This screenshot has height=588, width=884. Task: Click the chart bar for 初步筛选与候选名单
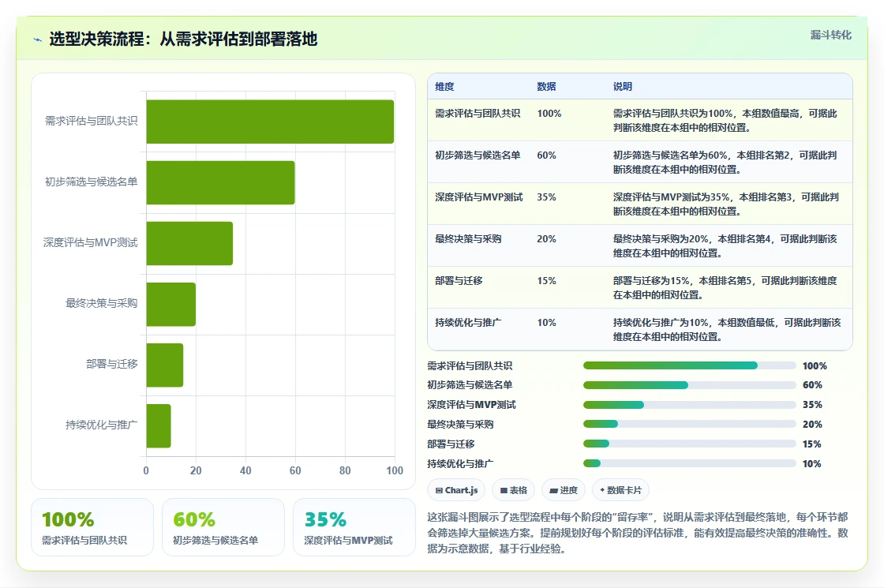tap(220, 182)
